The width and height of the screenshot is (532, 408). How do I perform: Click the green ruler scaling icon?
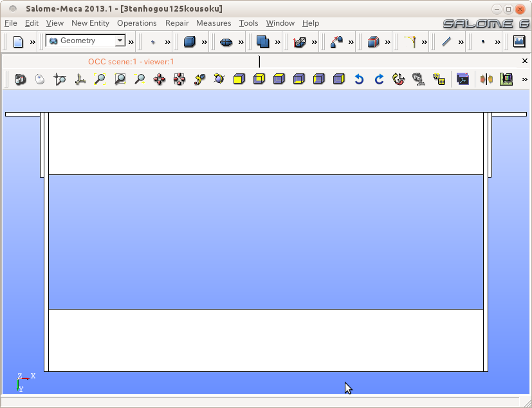506,79
